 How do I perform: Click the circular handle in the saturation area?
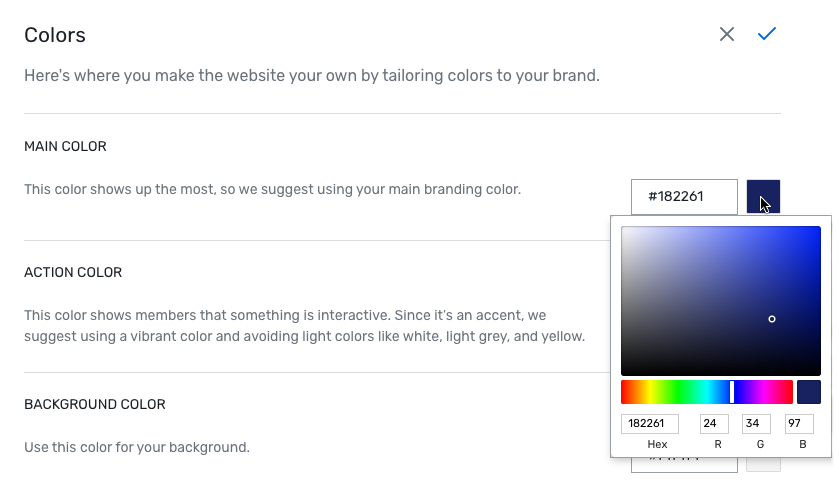(x=772, y=319)
